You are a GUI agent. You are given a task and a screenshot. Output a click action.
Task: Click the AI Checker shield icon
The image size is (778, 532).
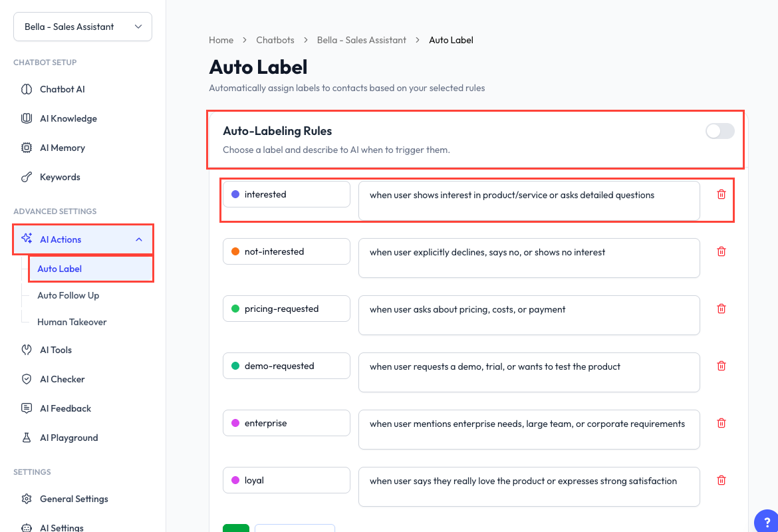[27, 379]
